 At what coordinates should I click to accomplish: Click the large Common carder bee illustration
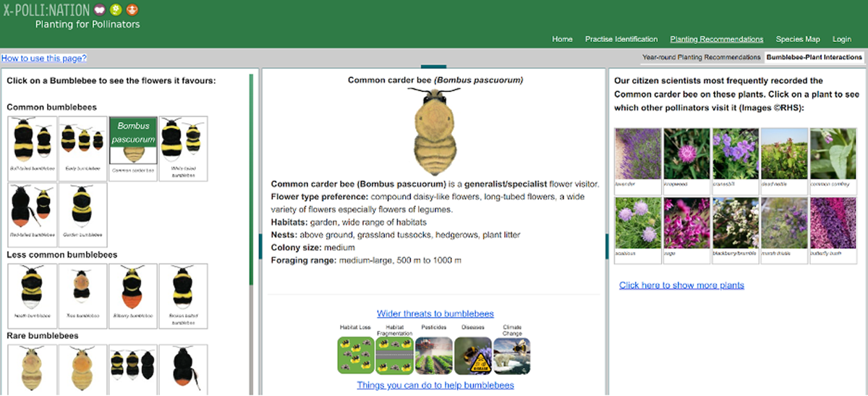pos(435,130)
